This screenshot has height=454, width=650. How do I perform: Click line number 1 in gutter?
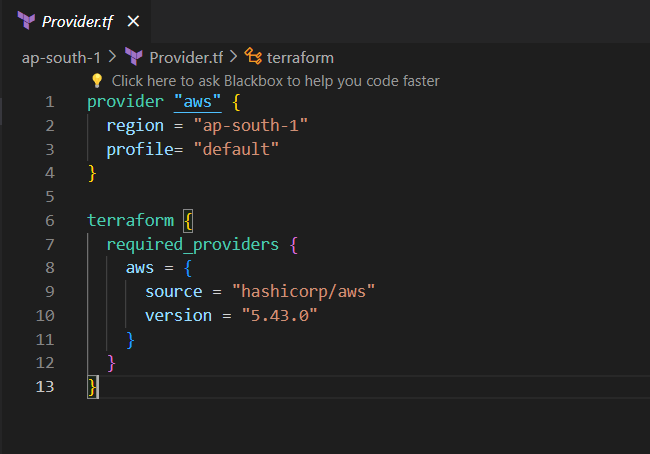point(50,102)
